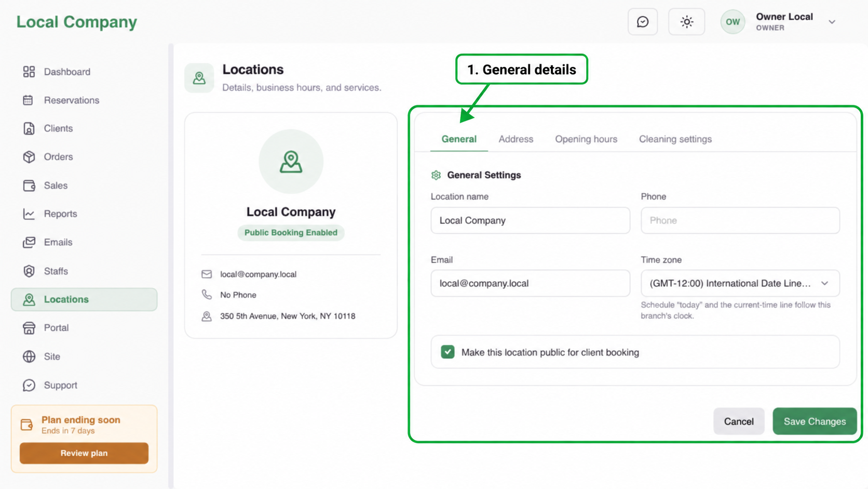Click the Portal storefront icon
The width and height of the screenshot is (868, 489).
pyautogui.click(x=29, y=328)
